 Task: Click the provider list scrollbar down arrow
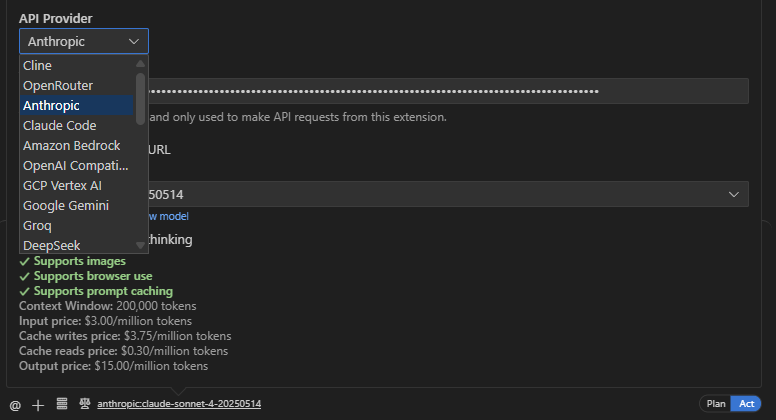click(141, 246)
